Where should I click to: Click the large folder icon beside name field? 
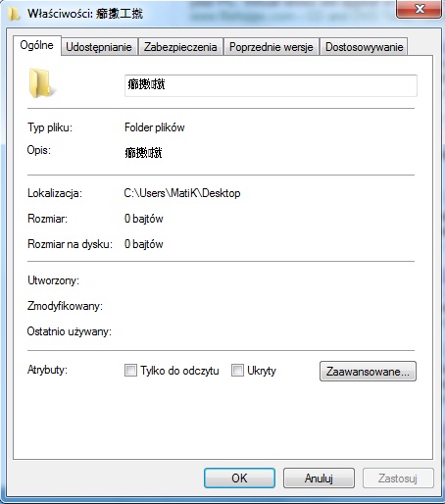click(40, 83)
